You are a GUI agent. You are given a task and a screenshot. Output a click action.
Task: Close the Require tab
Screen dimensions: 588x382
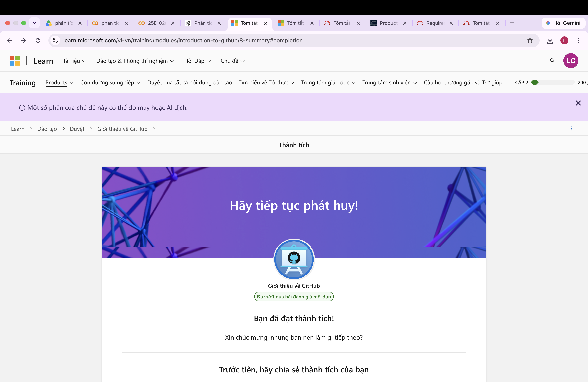coord(451,23)
